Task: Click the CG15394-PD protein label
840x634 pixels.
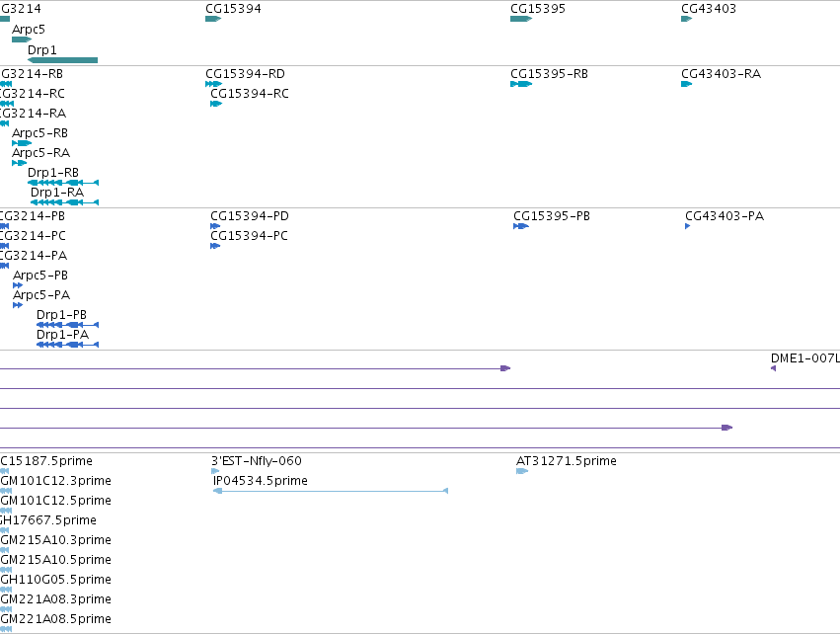Action: tap(250, 216)
